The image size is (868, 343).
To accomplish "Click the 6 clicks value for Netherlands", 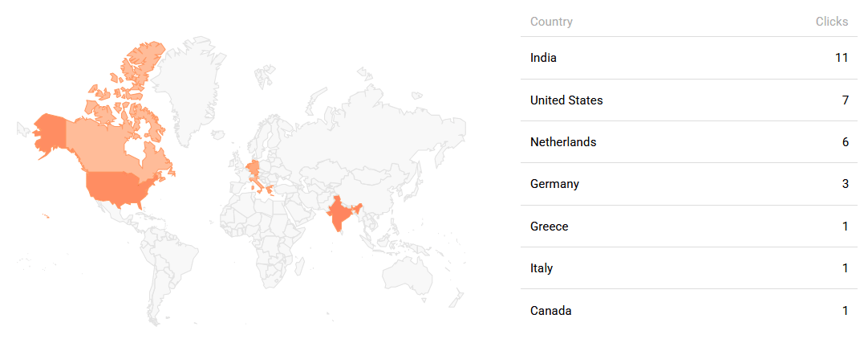I will click(845, 142).
